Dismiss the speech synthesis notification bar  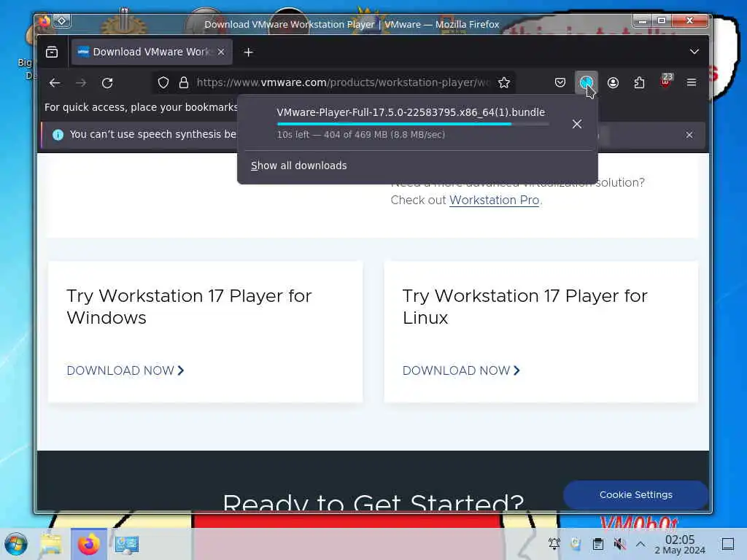tap(689, 135)
